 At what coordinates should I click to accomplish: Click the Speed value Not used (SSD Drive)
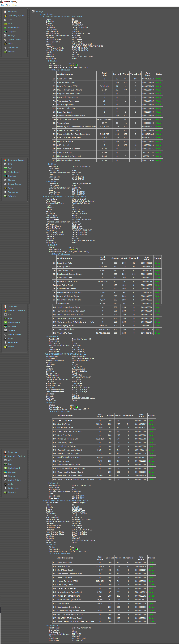pos(82,44)
